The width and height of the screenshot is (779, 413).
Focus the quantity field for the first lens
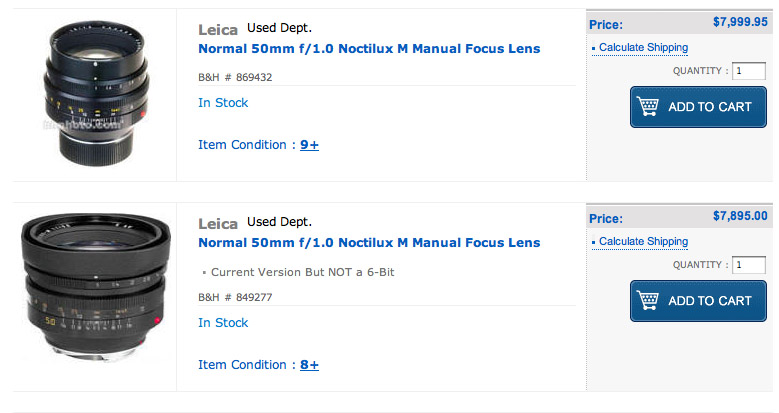749,71
